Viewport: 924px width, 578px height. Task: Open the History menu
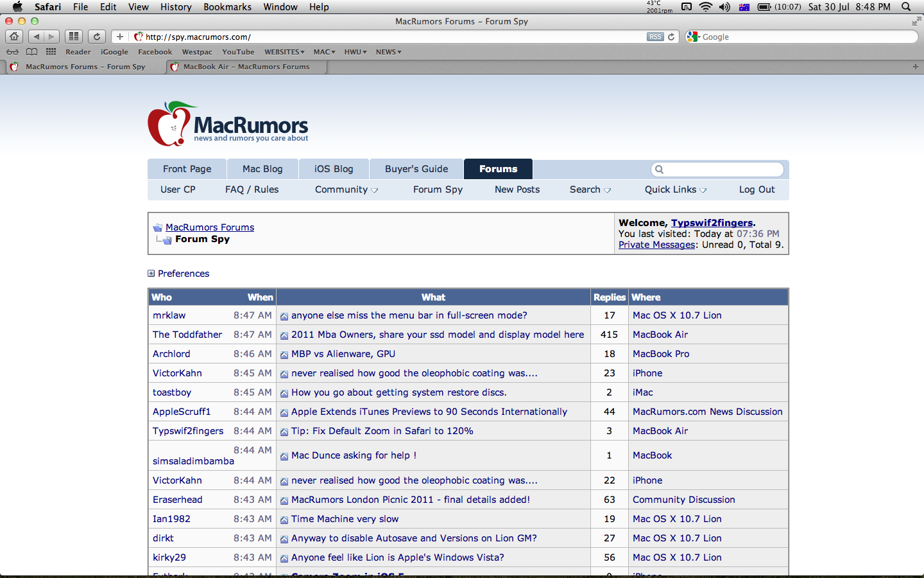[x=176, y=6]
